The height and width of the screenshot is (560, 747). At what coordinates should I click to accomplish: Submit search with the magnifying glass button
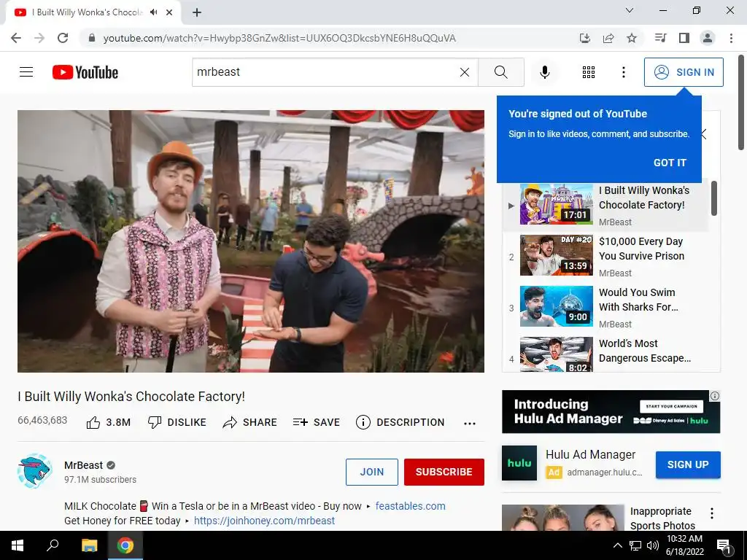500,72
